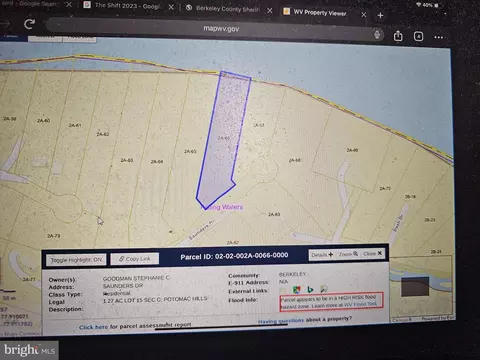Select parcel 2A-69 on the map

click(352, 150)
